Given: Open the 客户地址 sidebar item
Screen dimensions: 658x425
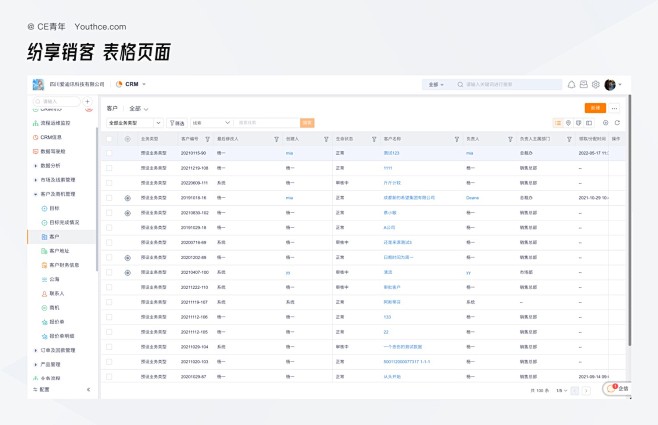Looking at the screenshot, I should click(59, 251).
